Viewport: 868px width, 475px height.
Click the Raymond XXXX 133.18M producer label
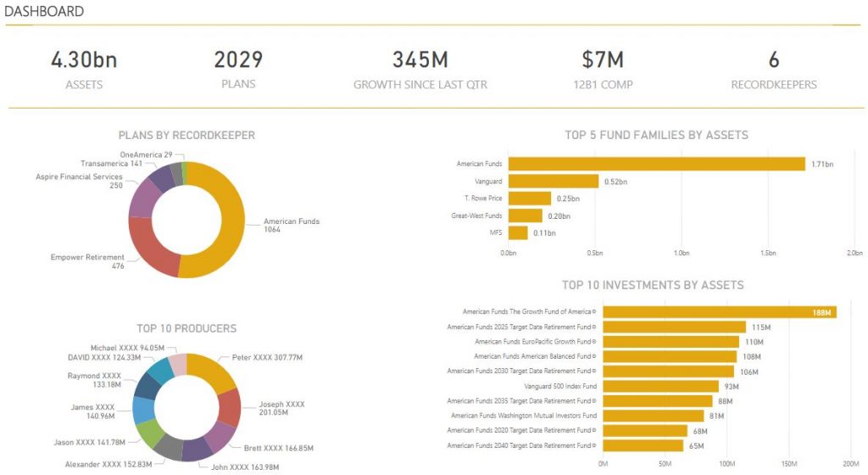click(95, 381)
